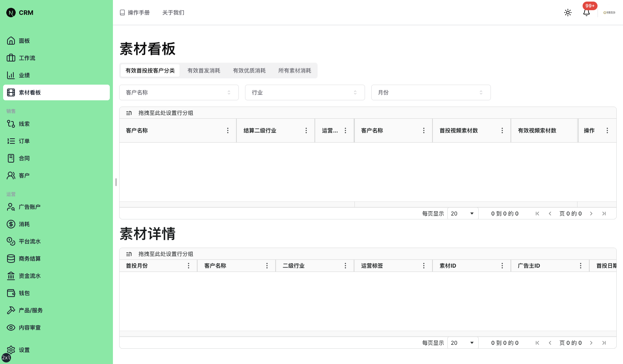The height and width of the screenshot is (364, 623).
Task: Open the 业绩 chart icon
Action: tap(11, 75)
